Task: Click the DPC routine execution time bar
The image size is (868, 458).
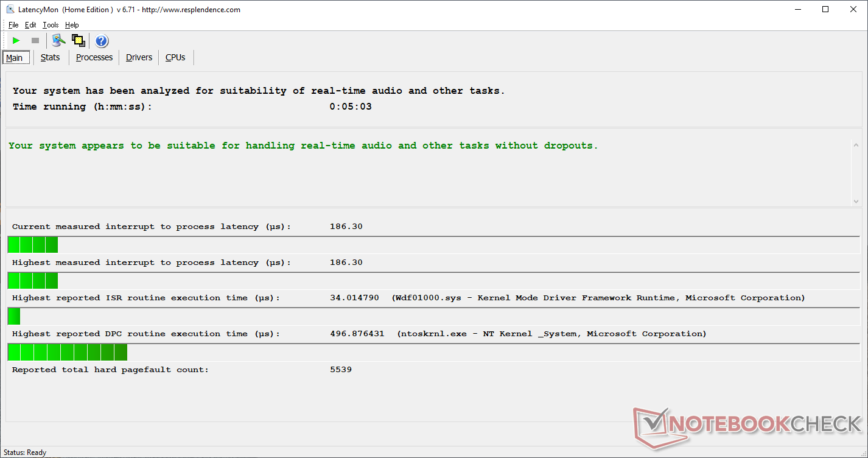Action: 68,352
